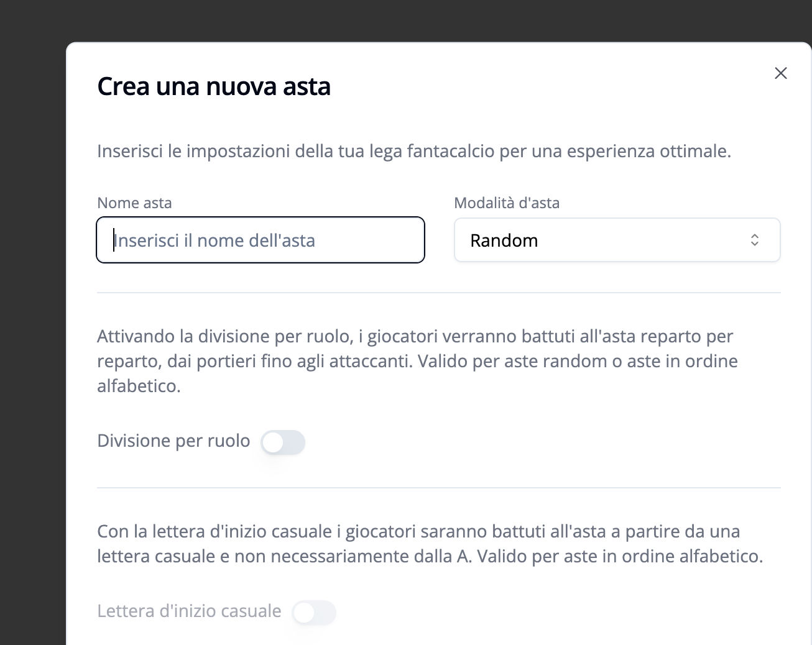Click the up-down chevron icon beside Random
Image resolution: width=812 pixels, height=645 pixels.
754,240
